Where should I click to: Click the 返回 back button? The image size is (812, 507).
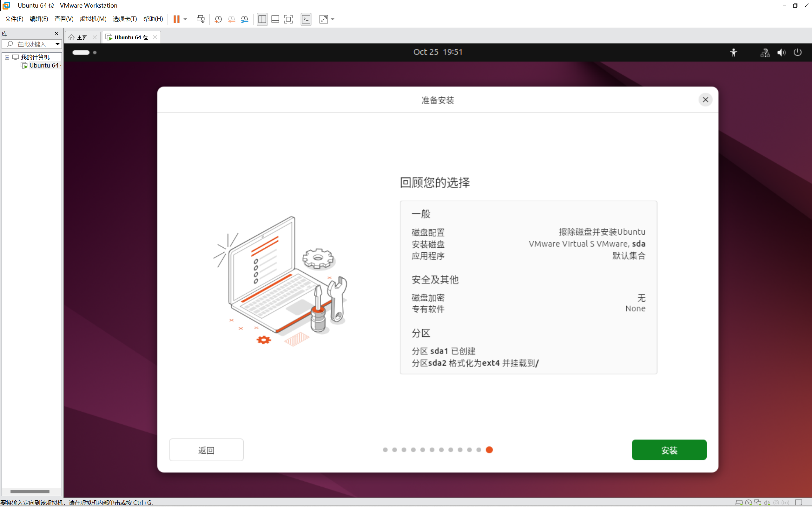206,450
